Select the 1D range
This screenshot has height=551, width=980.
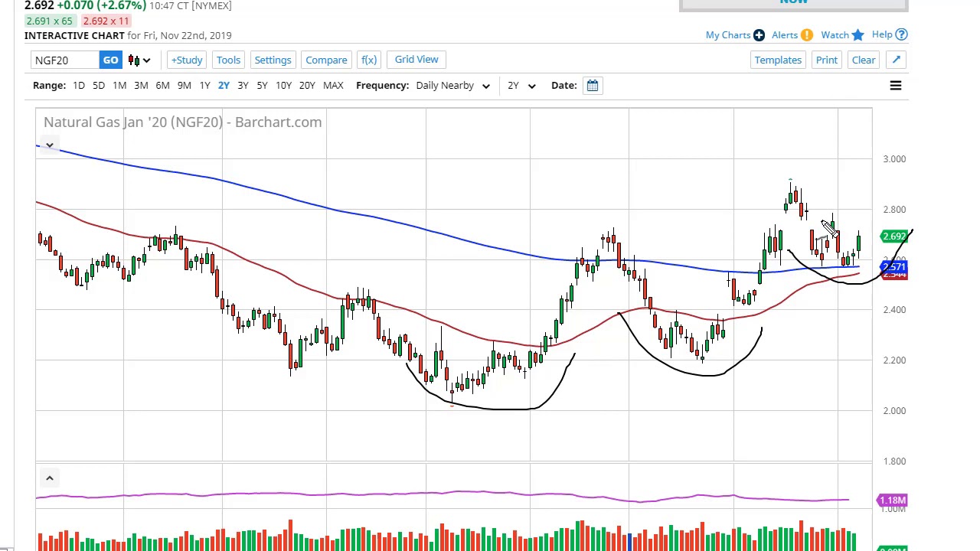79,85
